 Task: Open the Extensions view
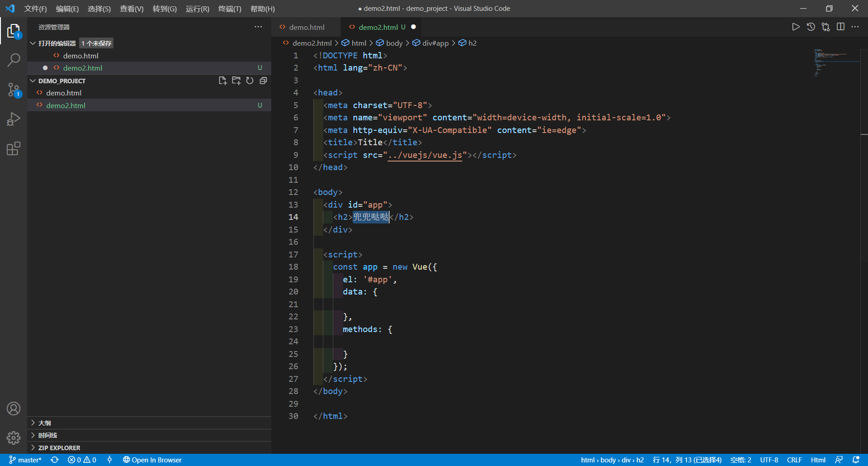[x=14, y=148]
